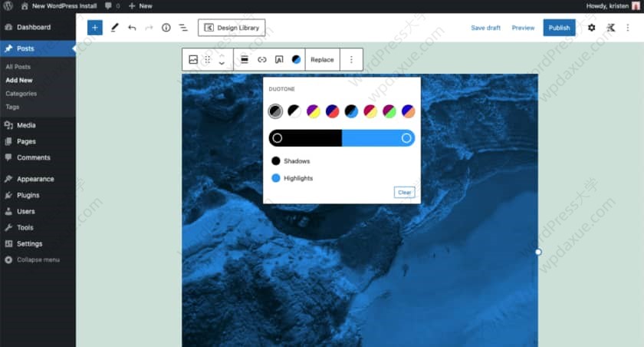Undo the last change
Screen dimensions: 644x347
[x=132, y=28]
